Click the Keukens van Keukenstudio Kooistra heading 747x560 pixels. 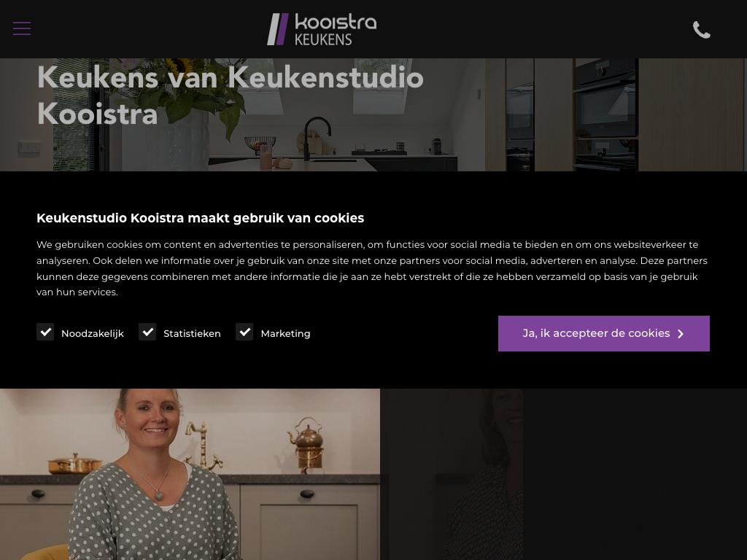click(230, 96)
